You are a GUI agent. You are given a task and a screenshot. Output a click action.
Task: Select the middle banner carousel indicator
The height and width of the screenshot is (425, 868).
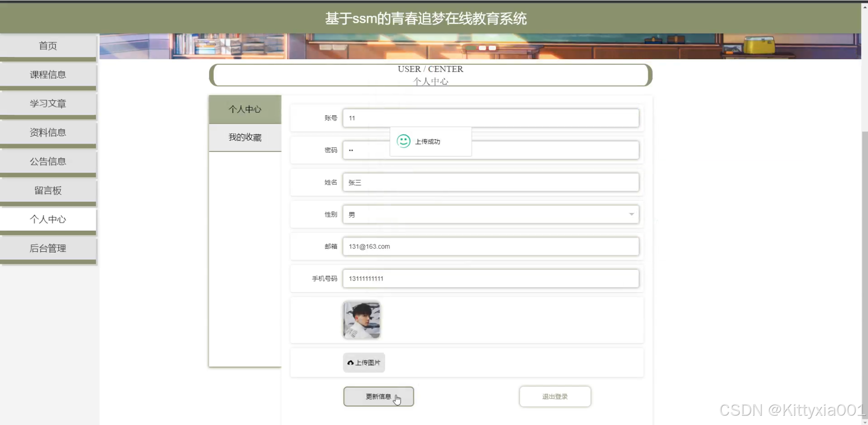(482, 48)
